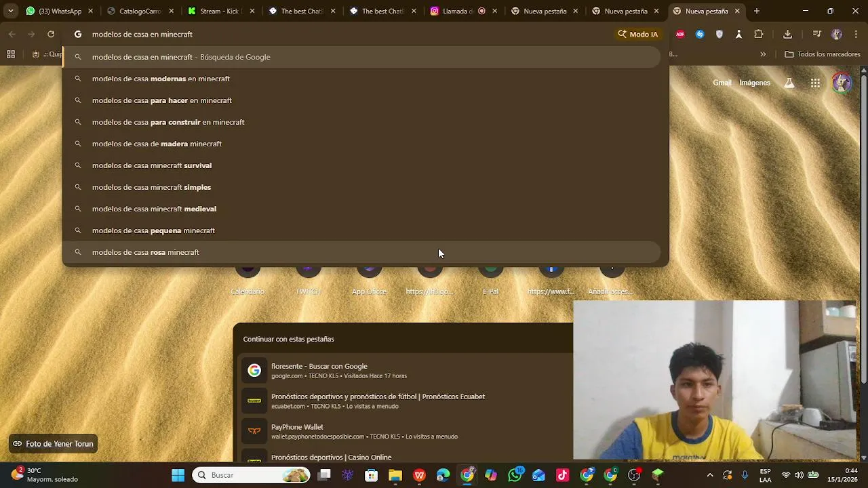Choose suggestion 'modelos de casa minecraft medieval'
The width and height of the screenshot is (868, 488).
[x=361, y=209]
